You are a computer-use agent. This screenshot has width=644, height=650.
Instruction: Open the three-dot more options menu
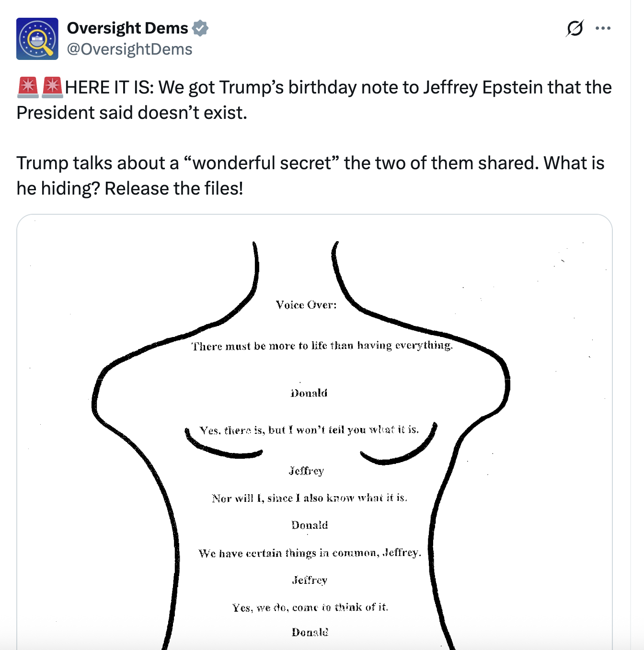(603, 28)
